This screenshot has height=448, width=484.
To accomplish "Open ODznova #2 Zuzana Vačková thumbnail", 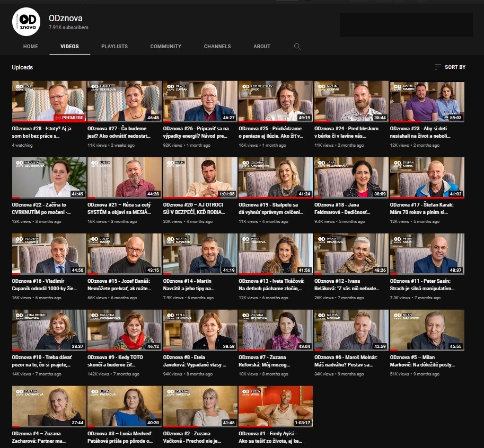I will point(200,407).
